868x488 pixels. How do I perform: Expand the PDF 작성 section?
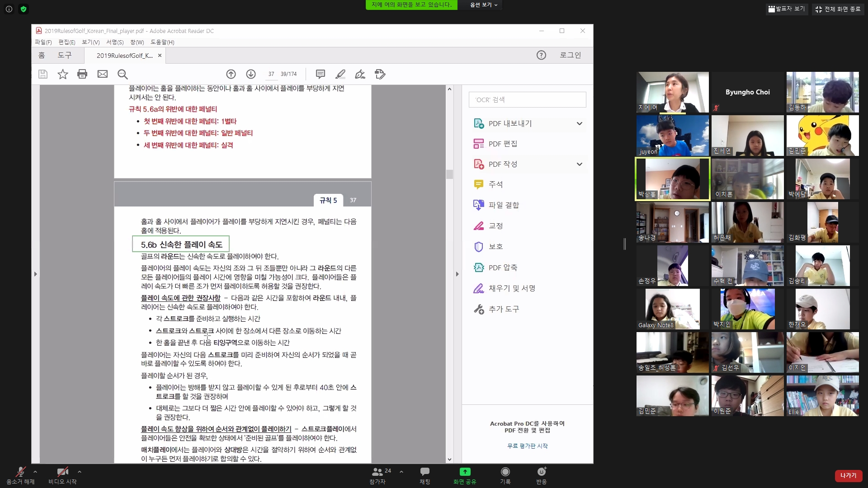(x=579, y=164)
